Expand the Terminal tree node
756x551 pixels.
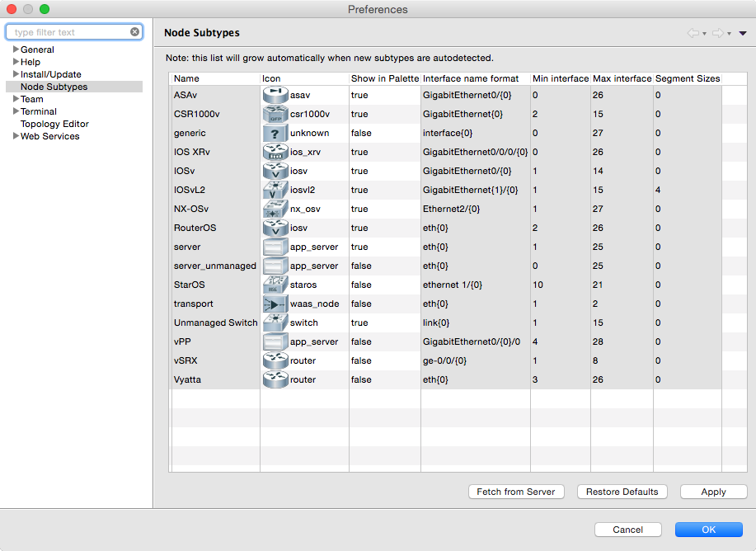16,111
